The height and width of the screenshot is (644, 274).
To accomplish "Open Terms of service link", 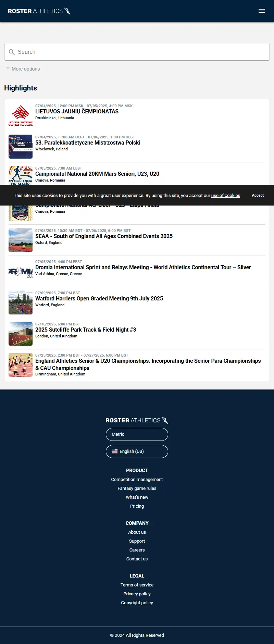I will 137,585.
